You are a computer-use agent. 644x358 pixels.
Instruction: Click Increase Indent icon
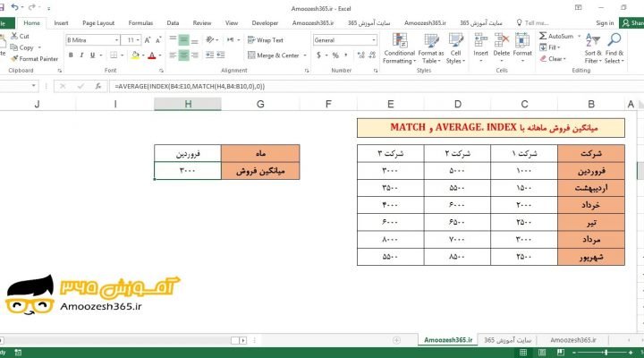point(221,55)
